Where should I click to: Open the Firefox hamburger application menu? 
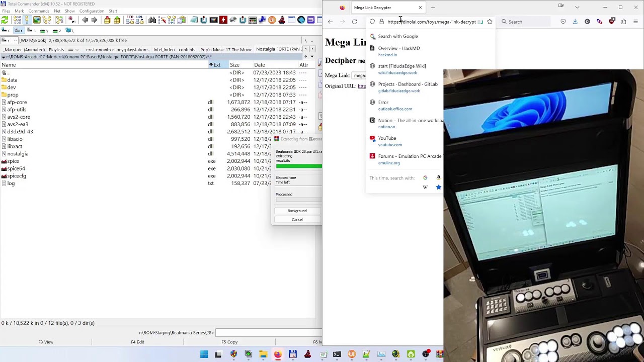click(636, 22)
